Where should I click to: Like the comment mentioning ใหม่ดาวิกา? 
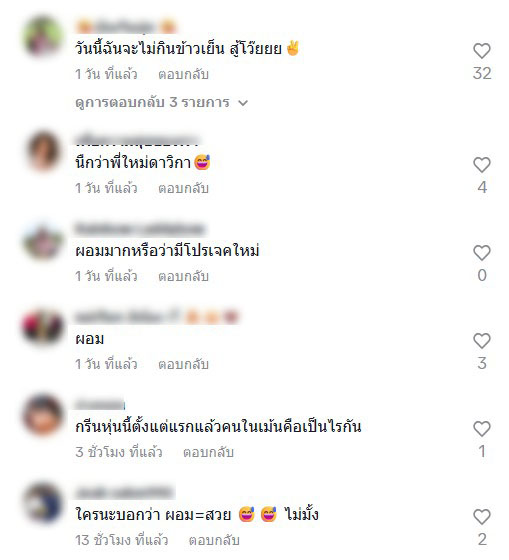click(x=481, y=165)
